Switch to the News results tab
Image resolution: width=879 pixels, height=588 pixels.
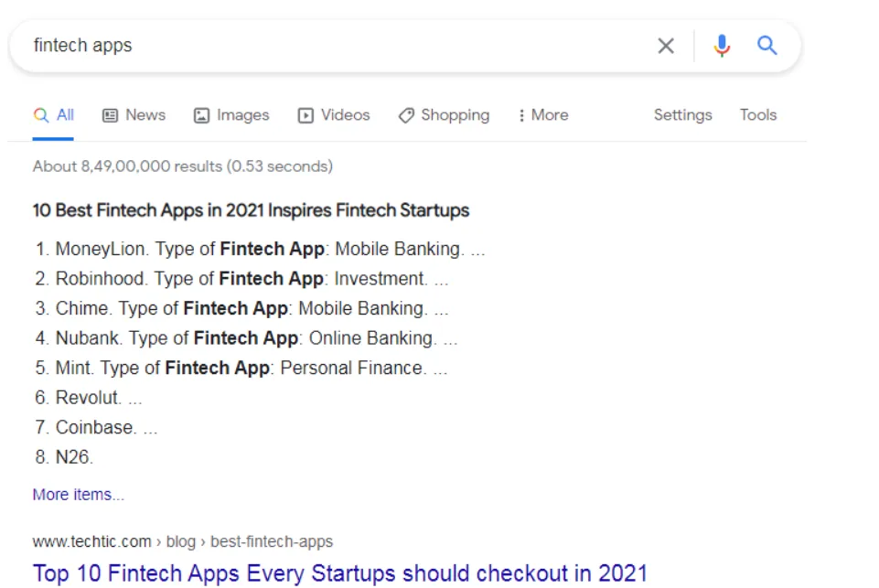point(134,115)
